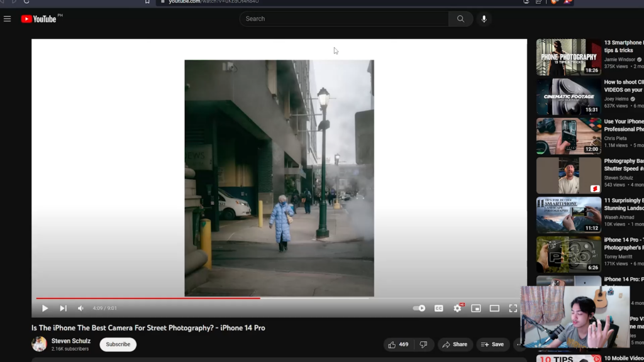This screenshot has height=362, width=644.
Task: Reload the page using browser refresh
Action: 26,2
